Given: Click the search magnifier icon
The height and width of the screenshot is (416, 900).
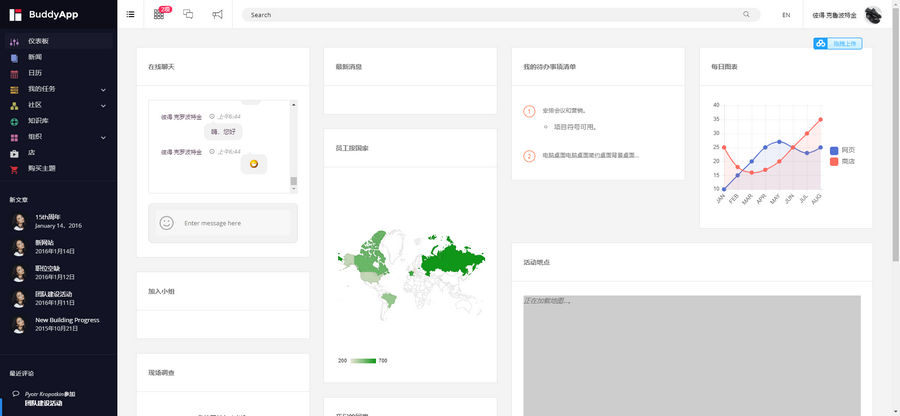Looking at the screenshot, I should click(x=746, y=14).
